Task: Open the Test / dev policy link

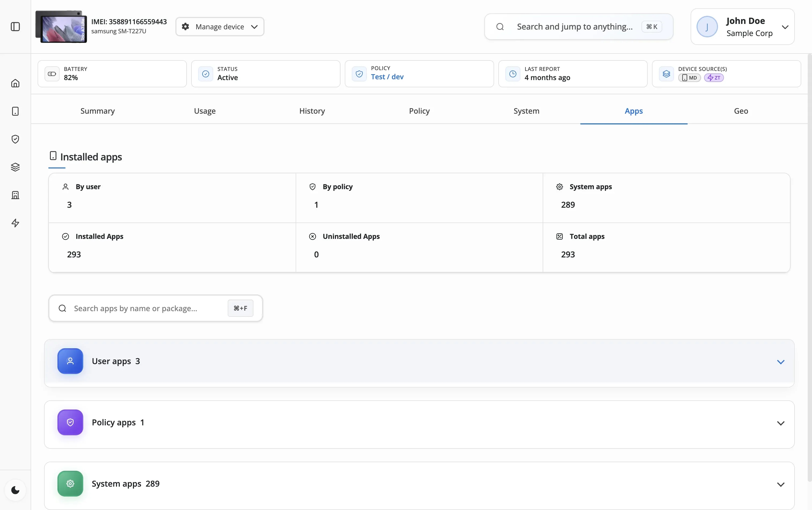Action: coord(387,77)
